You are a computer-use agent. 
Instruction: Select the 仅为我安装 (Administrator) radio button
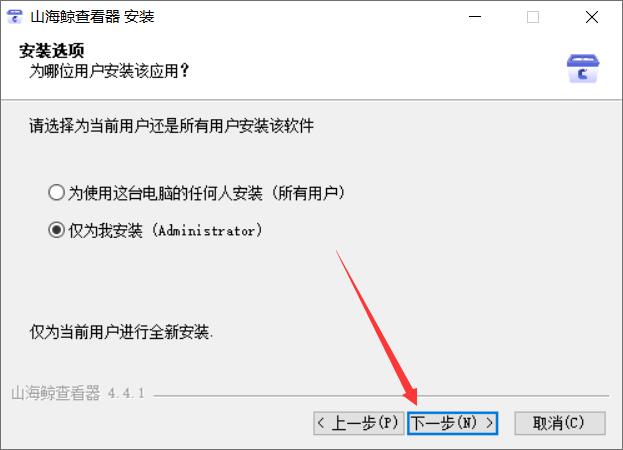pyautogui.click(x=56, y=230)
